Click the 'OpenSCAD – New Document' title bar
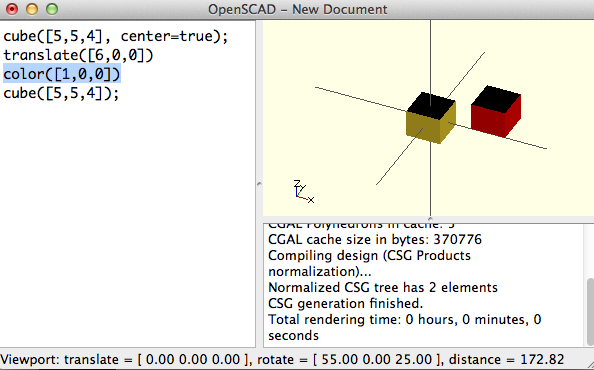This screenshot has height=370, width=594. point(297,9)
